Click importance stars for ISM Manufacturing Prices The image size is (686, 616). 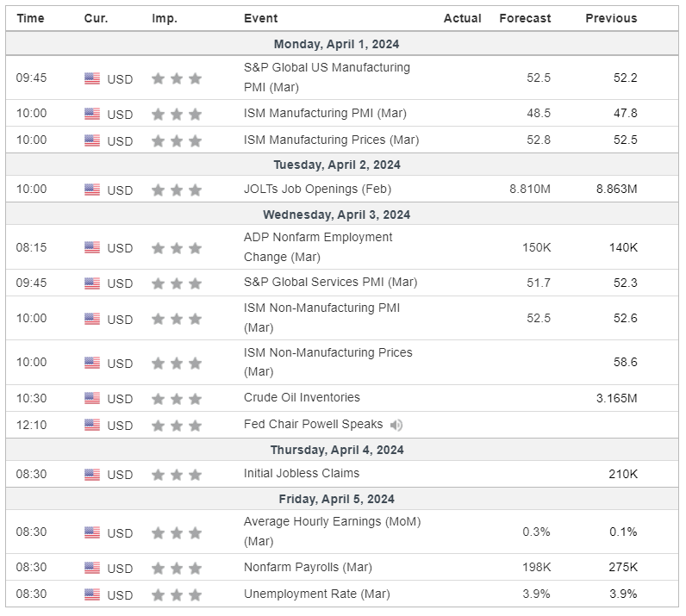(177, 141)
